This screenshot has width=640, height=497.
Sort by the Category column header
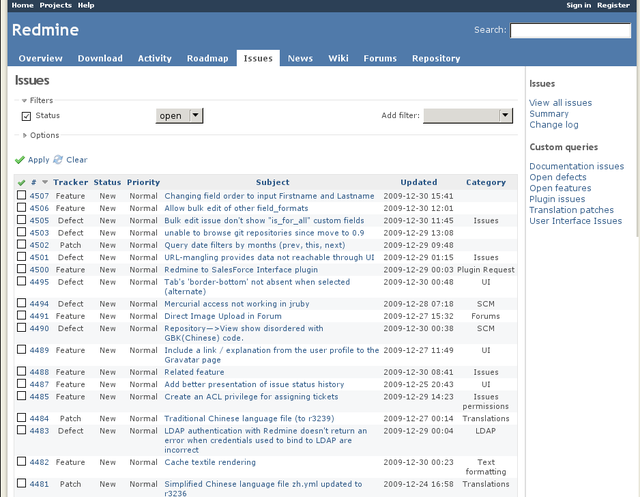pos(486,182)
